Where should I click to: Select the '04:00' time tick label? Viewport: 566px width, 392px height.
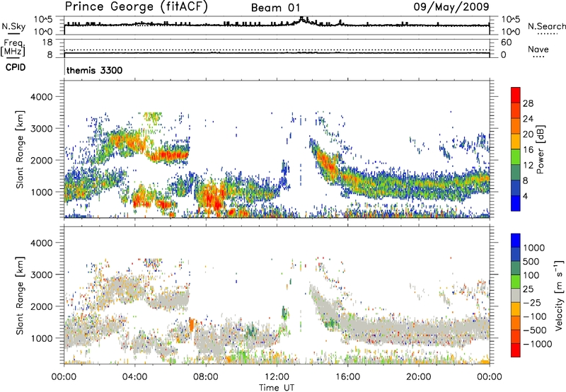(135, 377)
